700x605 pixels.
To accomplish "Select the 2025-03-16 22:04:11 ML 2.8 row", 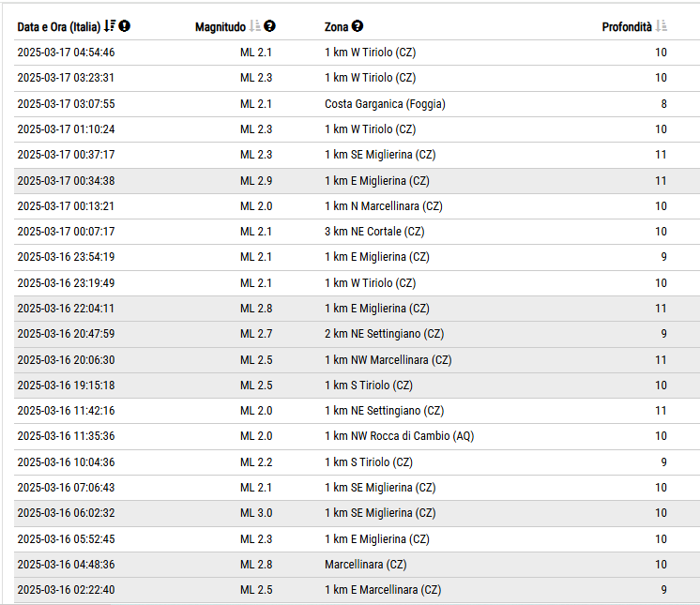I will click(x=357, y=309).
